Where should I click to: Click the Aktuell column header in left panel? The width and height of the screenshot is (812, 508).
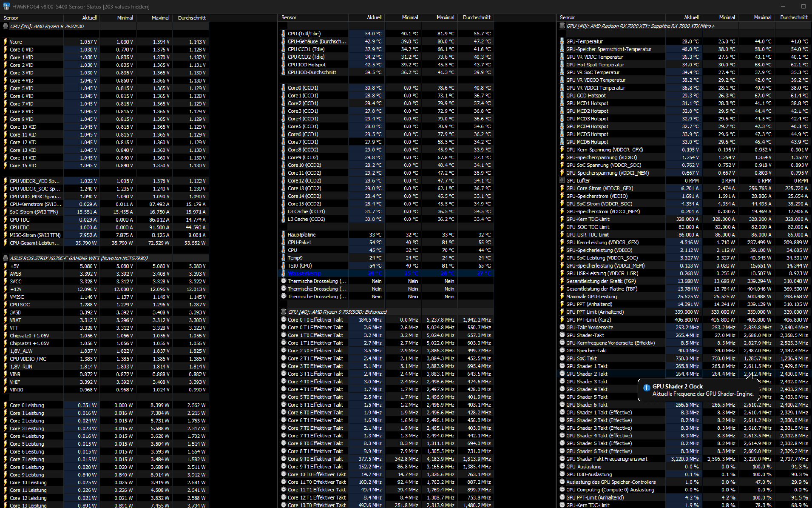tap(82, 18)
